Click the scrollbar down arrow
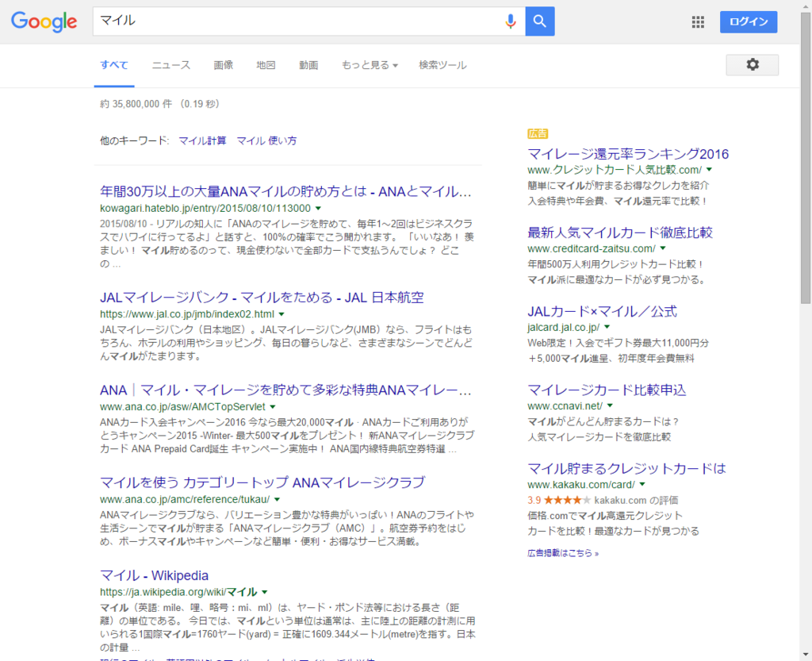This screenshot has width=812, height=661. click(x=806, y=655)
